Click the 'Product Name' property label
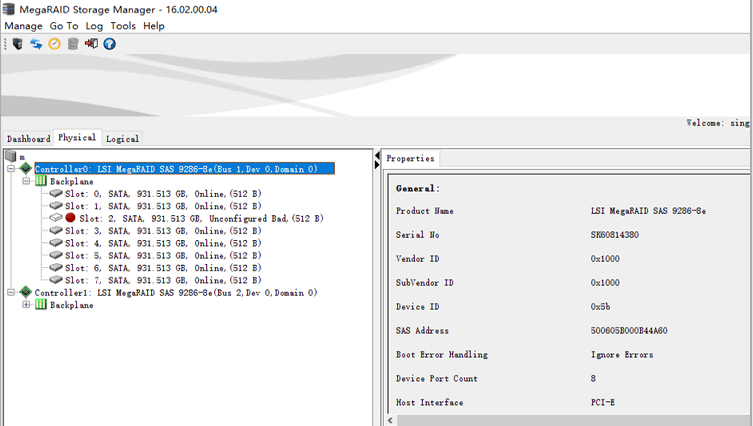The width and height of the screenshot is (753, 426). coord(425,210)
